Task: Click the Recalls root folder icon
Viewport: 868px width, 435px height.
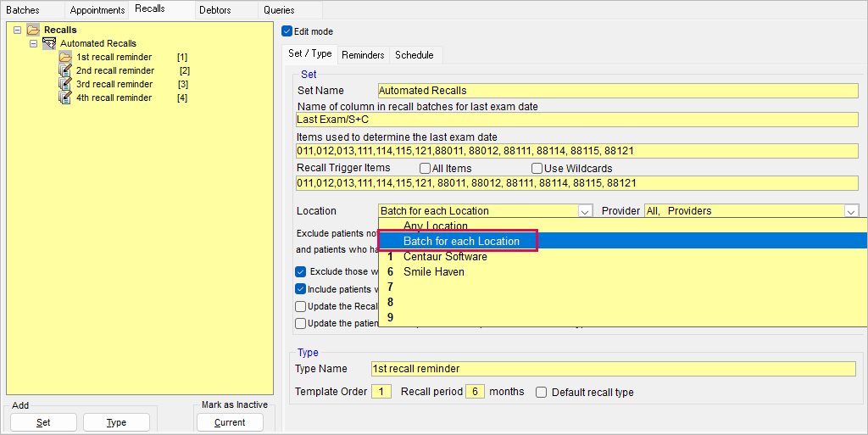Action: tap(33, 30)
